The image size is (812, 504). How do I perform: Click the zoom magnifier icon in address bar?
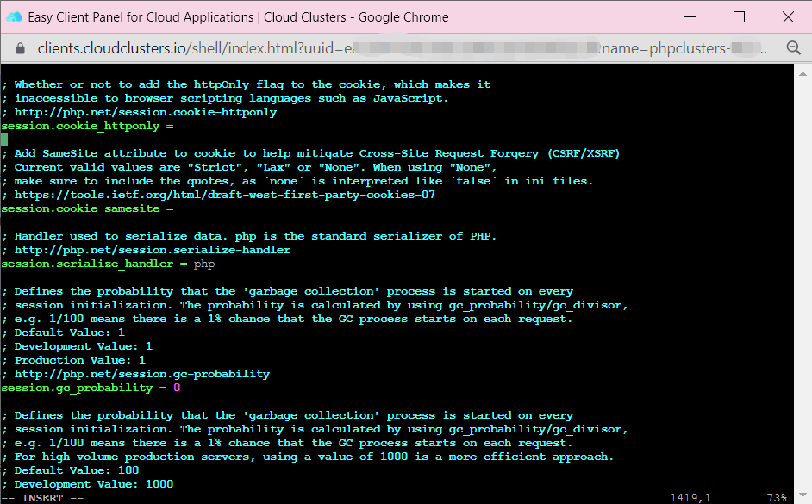pos(793,48)
